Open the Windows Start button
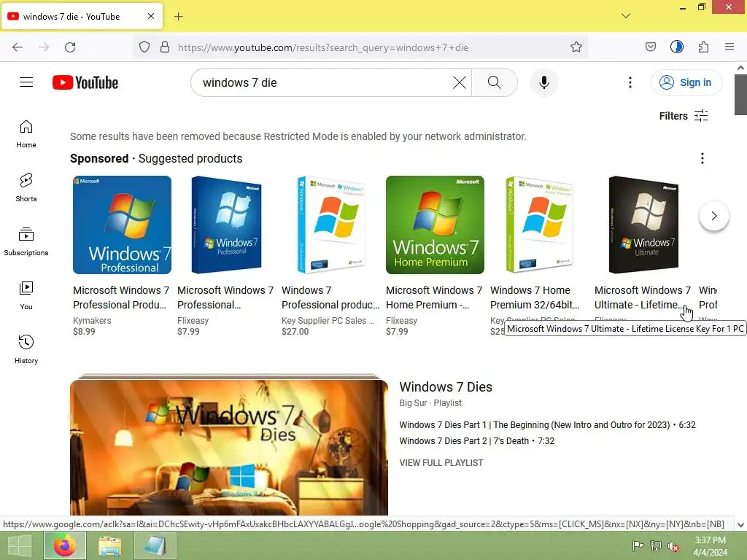The width and height of the screenshot is (747, 560). click(20, 545)
